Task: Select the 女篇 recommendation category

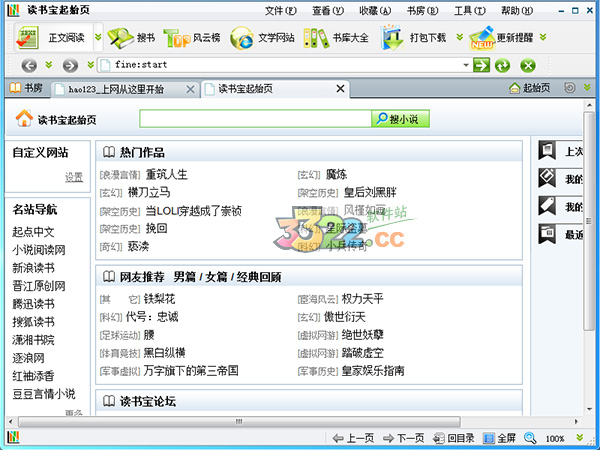Action: (216, 277)
